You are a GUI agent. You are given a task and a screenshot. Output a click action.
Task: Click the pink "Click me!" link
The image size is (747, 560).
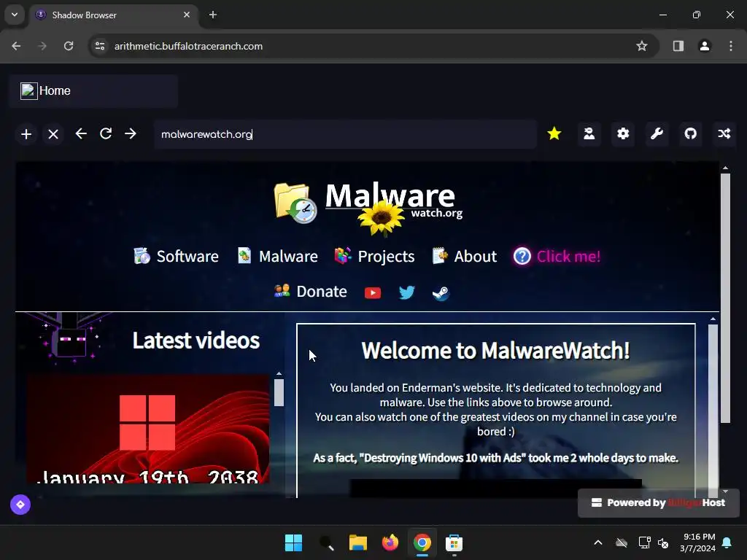(557, 256)
